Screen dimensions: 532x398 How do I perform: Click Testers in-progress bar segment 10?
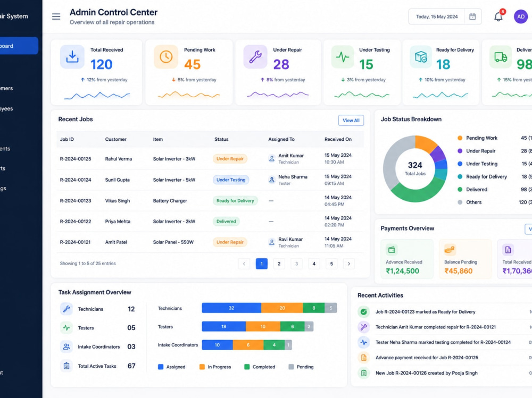click(263, 326)
